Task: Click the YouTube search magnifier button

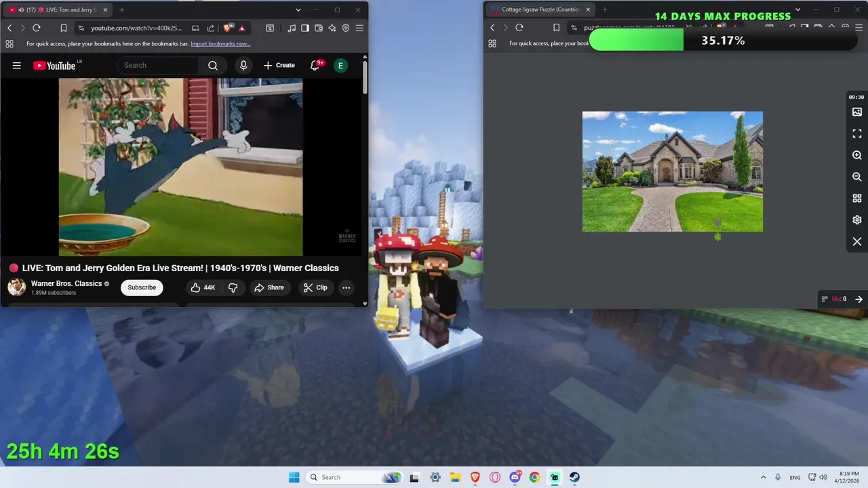Action: 213,65
